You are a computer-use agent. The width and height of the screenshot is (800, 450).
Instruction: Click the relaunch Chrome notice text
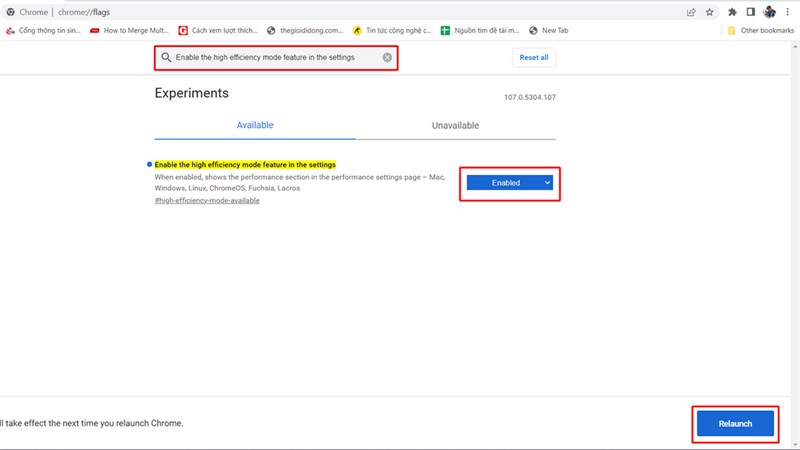coord(92,423)
